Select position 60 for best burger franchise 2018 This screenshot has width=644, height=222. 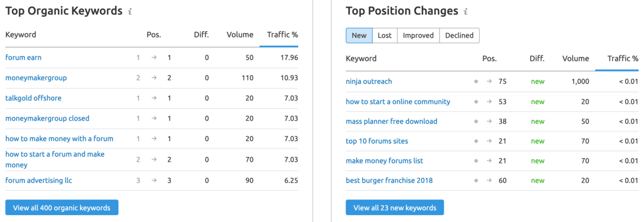(502, 181)
